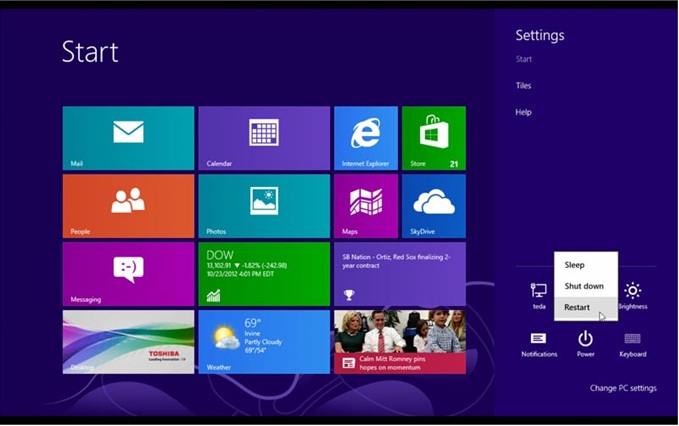Image resolution: width=679 pixels, height=426 pixels.
Task: Open the Store tile
Action: [x=434, y=138]
